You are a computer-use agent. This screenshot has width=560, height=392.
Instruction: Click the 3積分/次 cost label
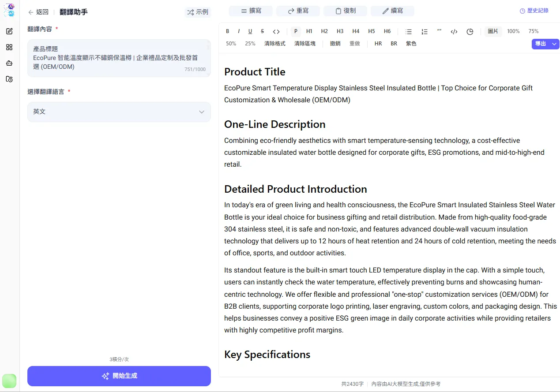(x=119, y=359)
